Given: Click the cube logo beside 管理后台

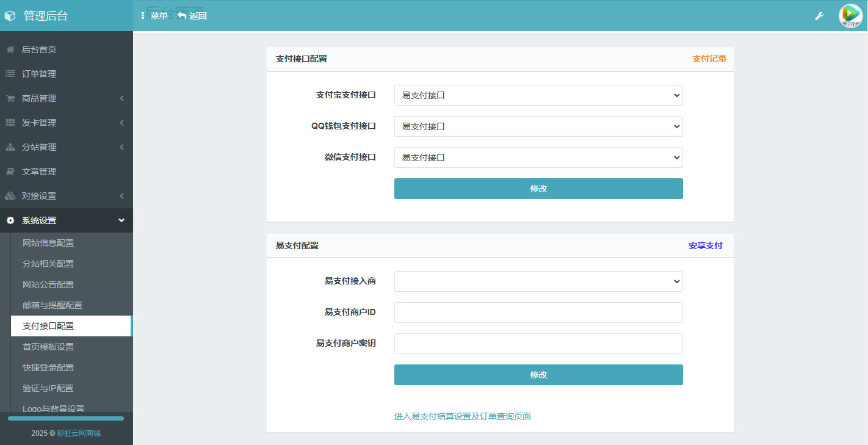Looking at the screenshot, I should tap(10, 16).
